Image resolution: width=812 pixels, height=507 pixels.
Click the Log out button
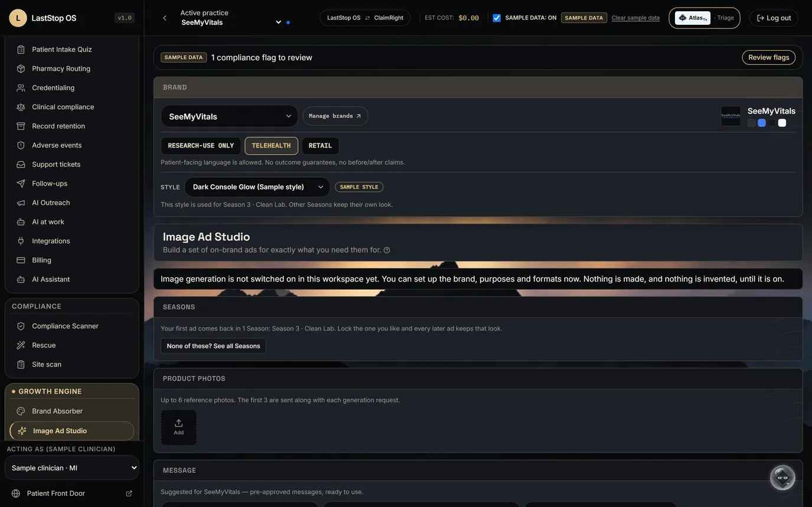coord(774,18)
